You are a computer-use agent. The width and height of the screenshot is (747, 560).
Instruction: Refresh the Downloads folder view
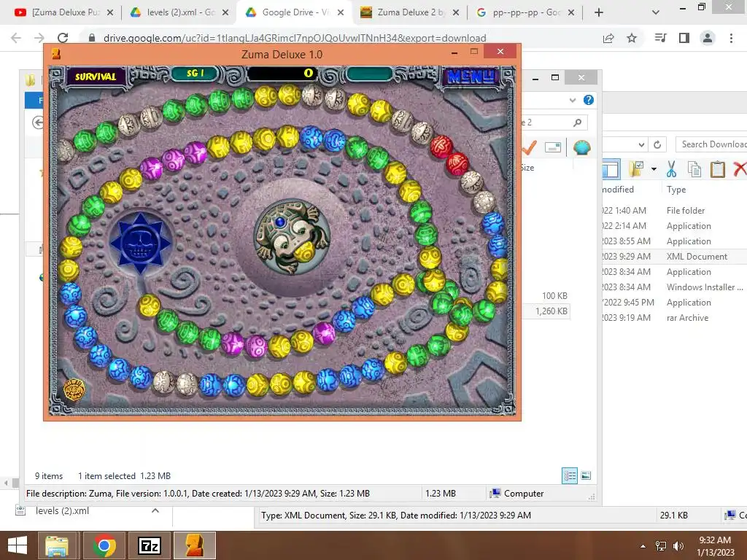(x=657, y=144)
